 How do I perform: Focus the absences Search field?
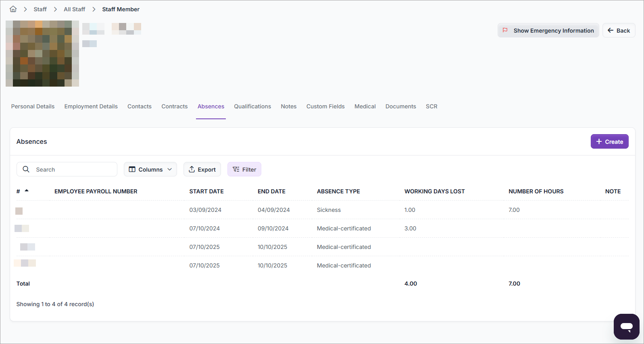coord(73,169)
